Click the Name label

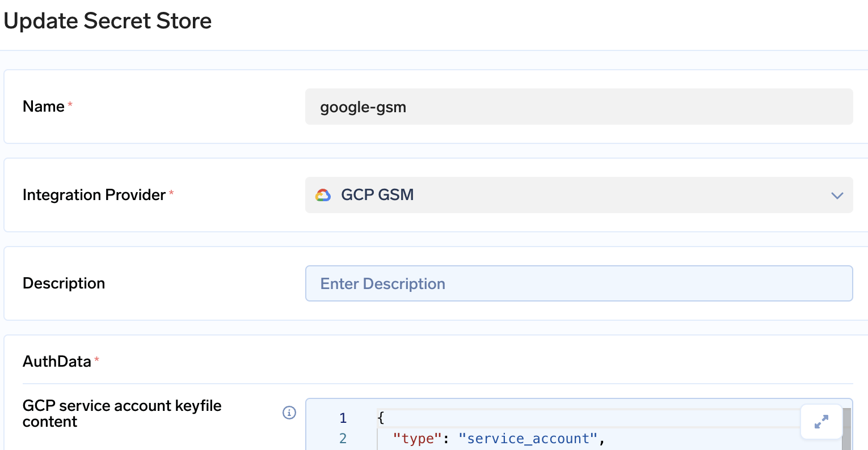coord(44,107)
